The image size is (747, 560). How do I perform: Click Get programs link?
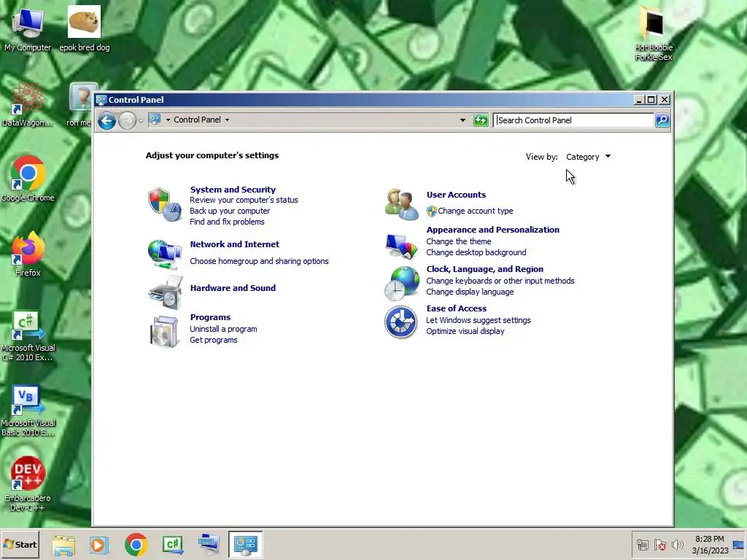214,340
